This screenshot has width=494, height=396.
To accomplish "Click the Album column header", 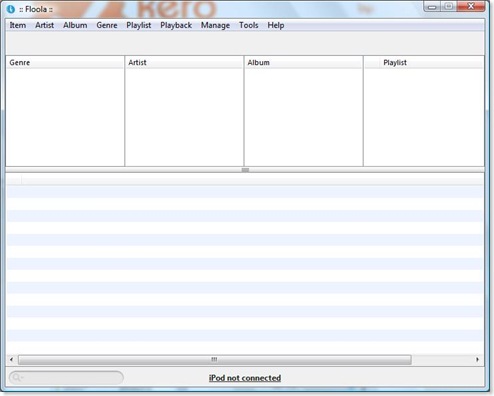I will [x=303, y=62].
